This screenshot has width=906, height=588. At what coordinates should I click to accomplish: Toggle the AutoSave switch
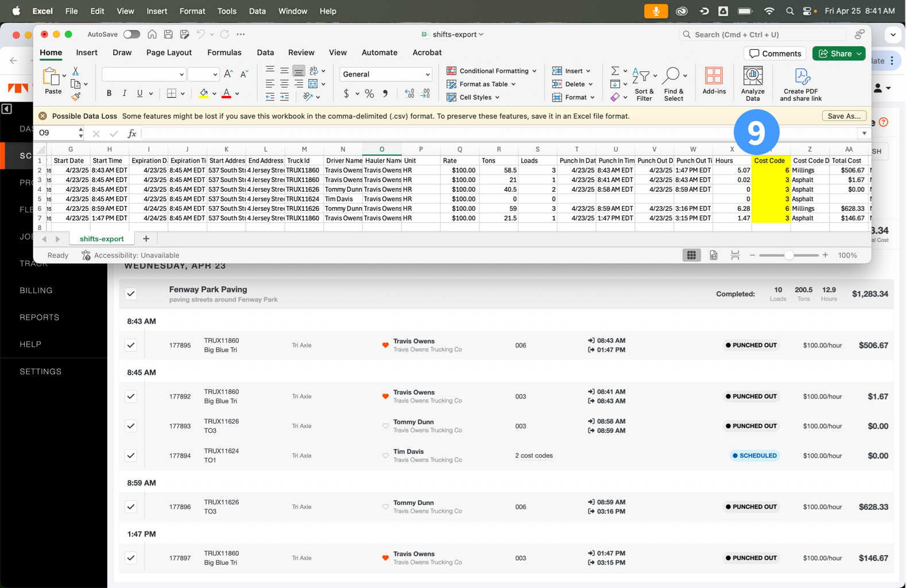point(131,34)
